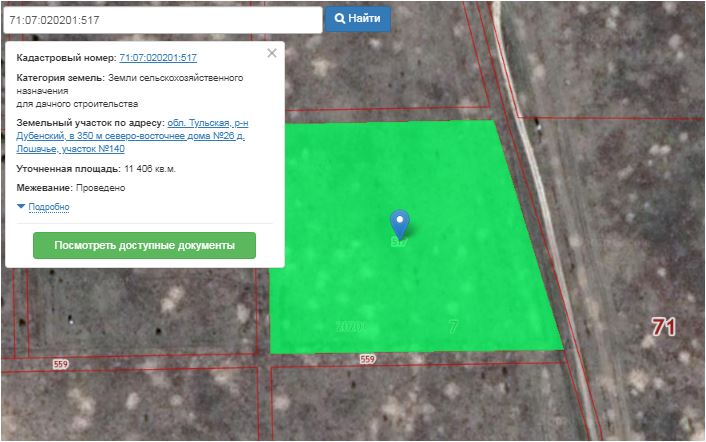Viewport: 706px width, 442px height.
Task: Focus the cadastral number search field
Action: pyautogui.click(x=162, y=19)
